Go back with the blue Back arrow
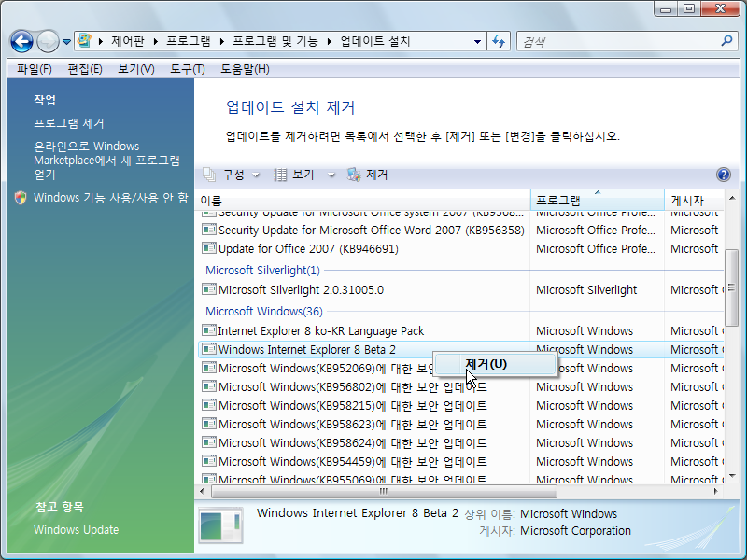 tap(21, 41)
